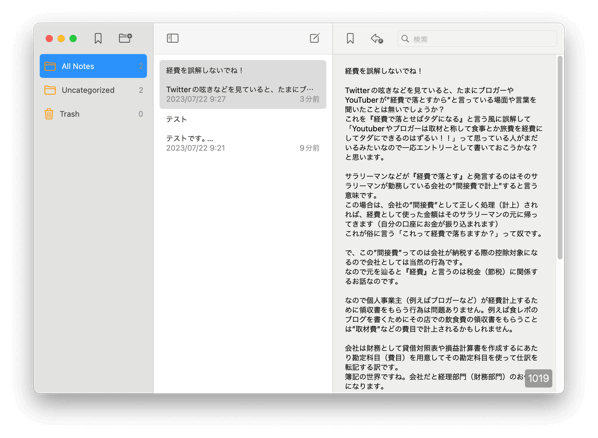This screenshot has height=438, width=598.
Task: Click the share arrow icon beside search
Action: coord(377,39)
